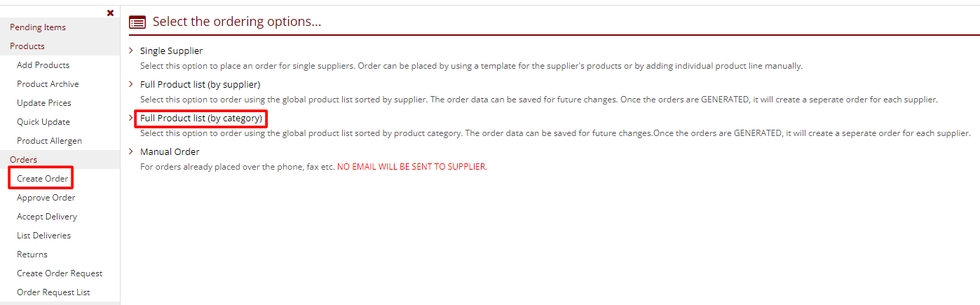This screenshot has height=305, width=980.
Task: Open the Update Prices page
Action: (44, 103)
